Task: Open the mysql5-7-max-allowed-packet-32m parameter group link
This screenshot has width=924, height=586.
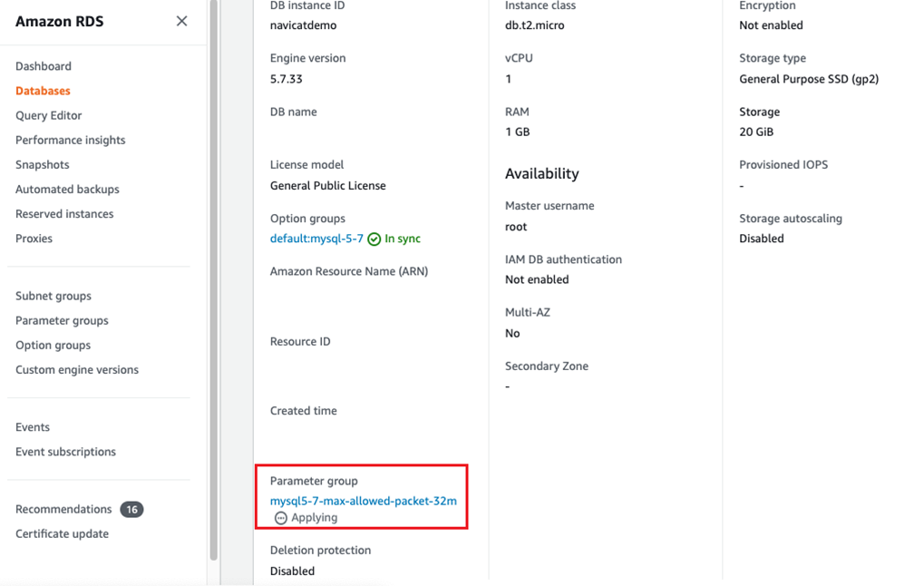Action: [x=363, y=501]
